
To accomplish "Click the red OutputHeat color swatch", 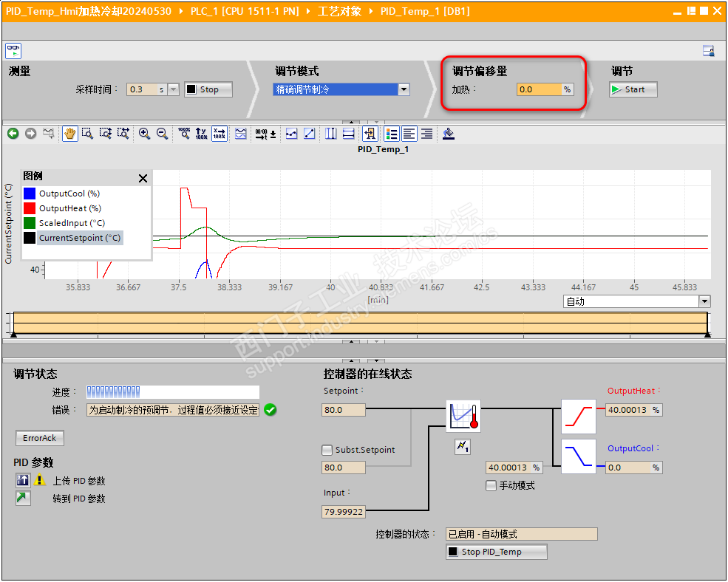I will tap(30, 208).
